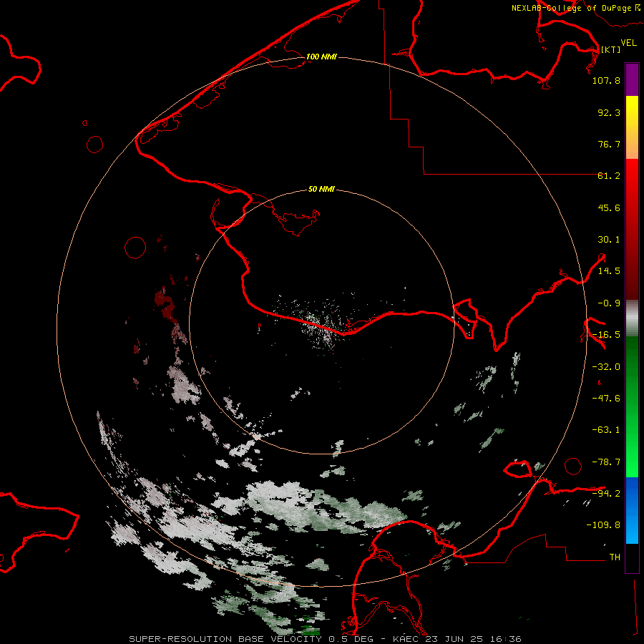
Task: Click the 14.5 legend value
Action: point(609,271)
